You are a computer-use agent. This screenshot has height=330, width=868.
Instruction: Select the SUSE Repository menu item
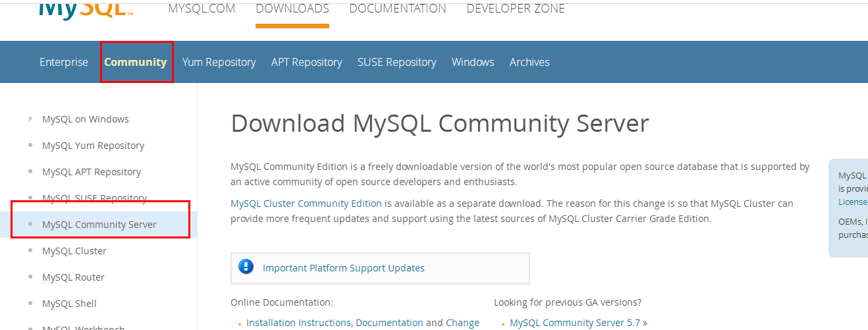pos(397,62)
